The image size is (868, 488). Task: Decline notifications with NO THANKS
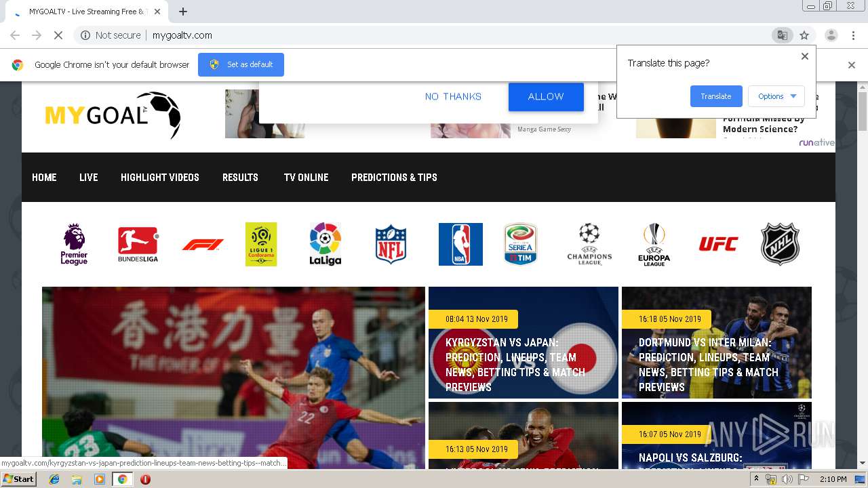coord(453,97)
